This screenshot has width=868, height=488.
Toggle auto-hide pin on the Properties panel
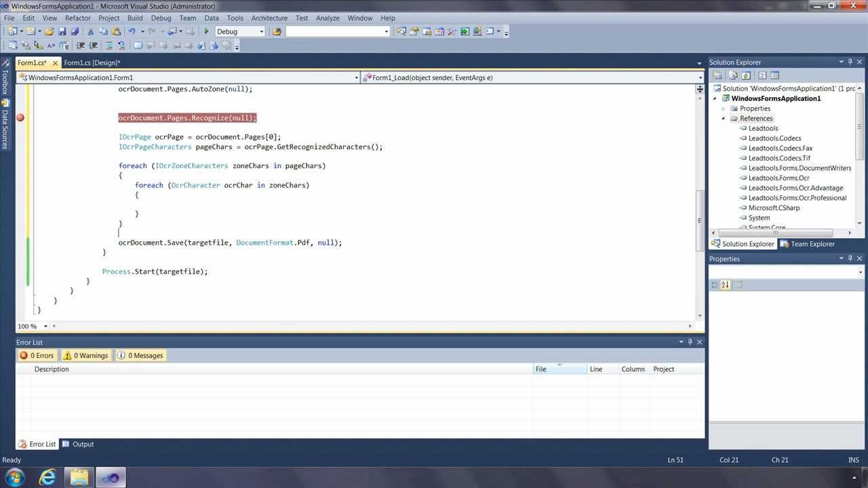click(851, 259)
